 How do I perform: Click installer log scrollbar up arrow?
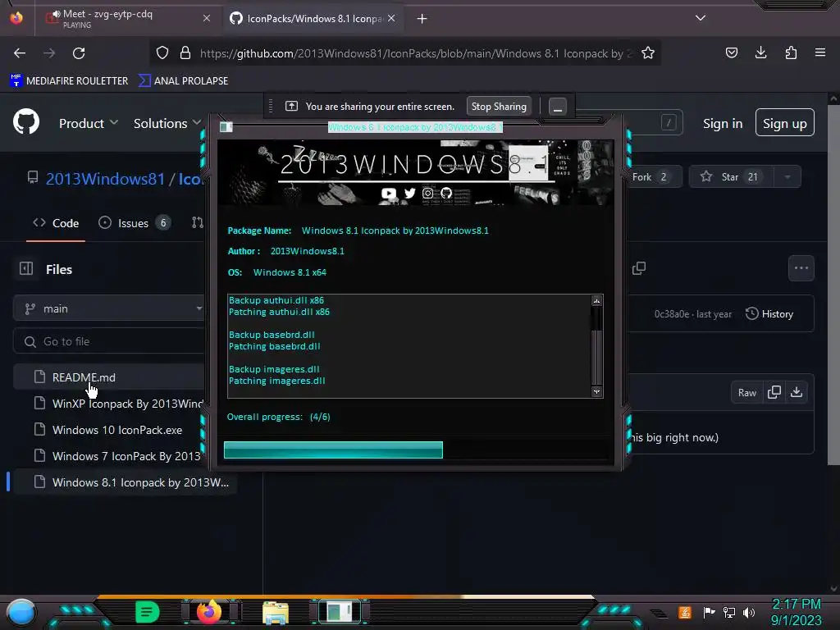tap(597, 301)
